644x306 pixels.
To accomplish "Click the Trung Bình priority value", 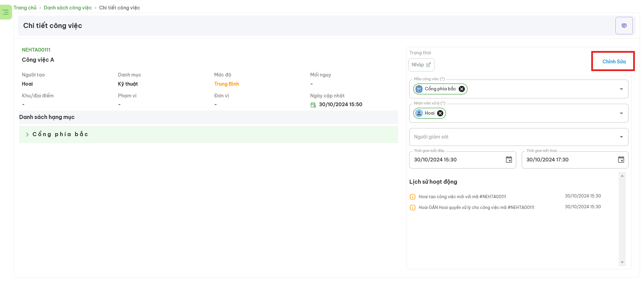I will tap(226, 84).
